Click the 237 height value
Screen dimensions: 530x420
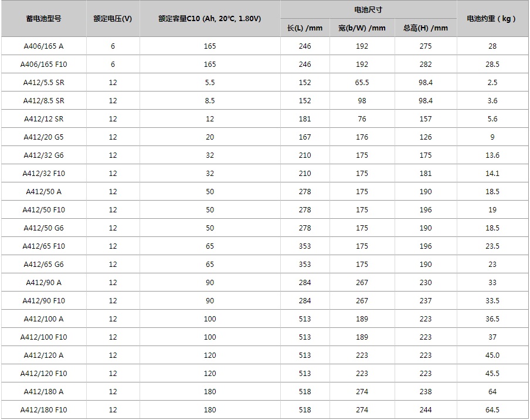click(x=425, y=300)
